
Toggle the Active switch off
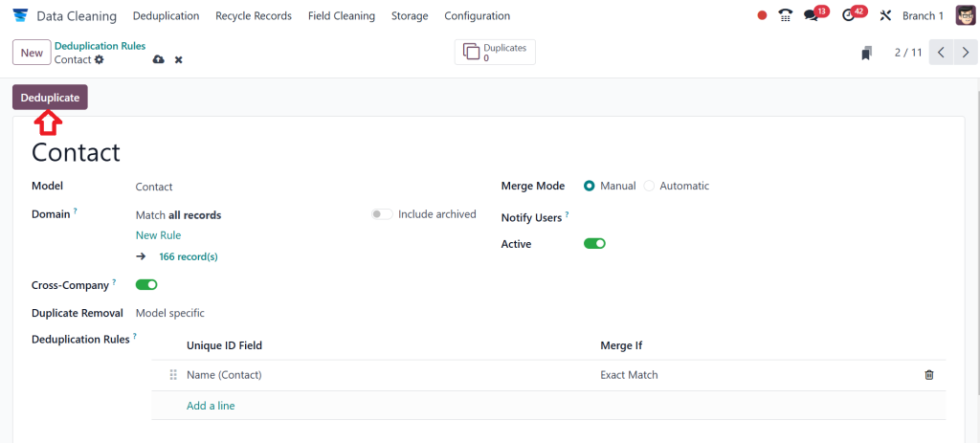coord(594,244)
